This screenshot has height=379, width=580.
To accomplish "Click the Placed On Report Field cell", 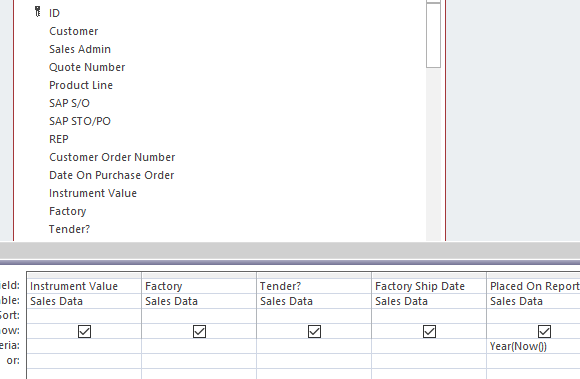I will point(533,286).
